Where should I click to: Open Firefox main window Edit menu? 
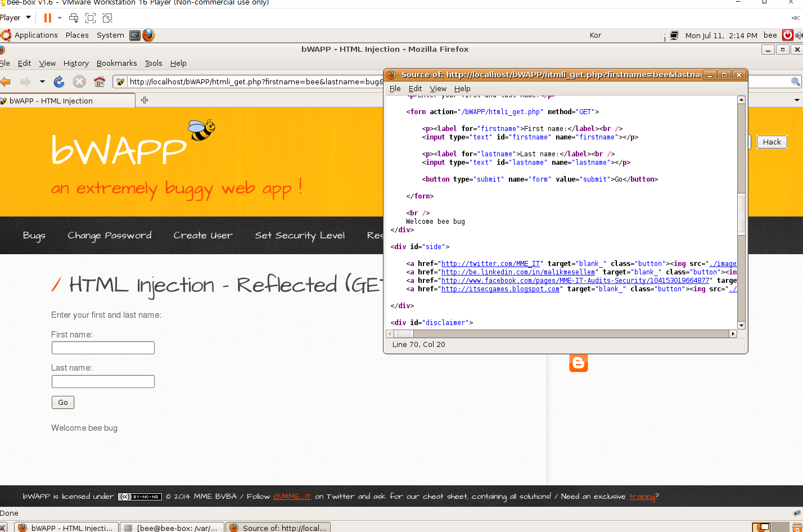[24, 63]
